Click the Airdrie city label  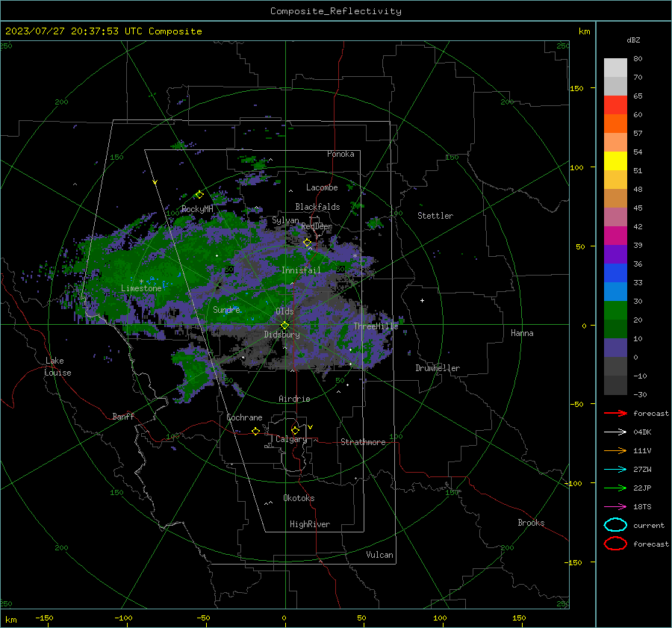pyautogui.click(x=294, y=399)
